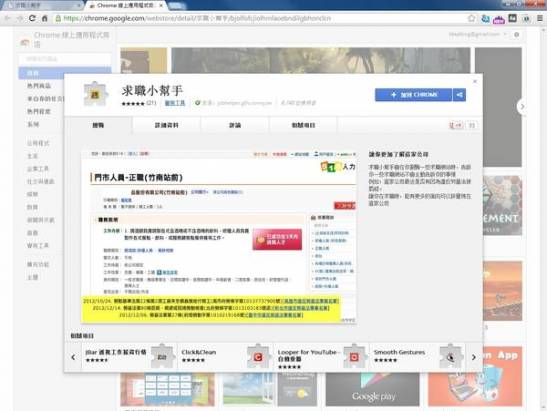
Task: Open the Chrome hamburger menu
Action: pos(540,18)
